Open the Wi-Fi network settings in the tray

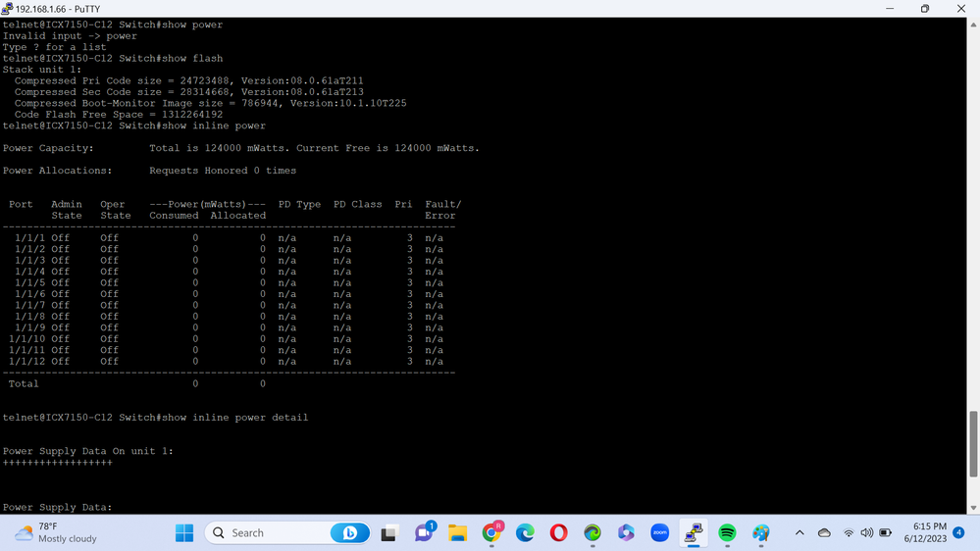tap(849, 532)
